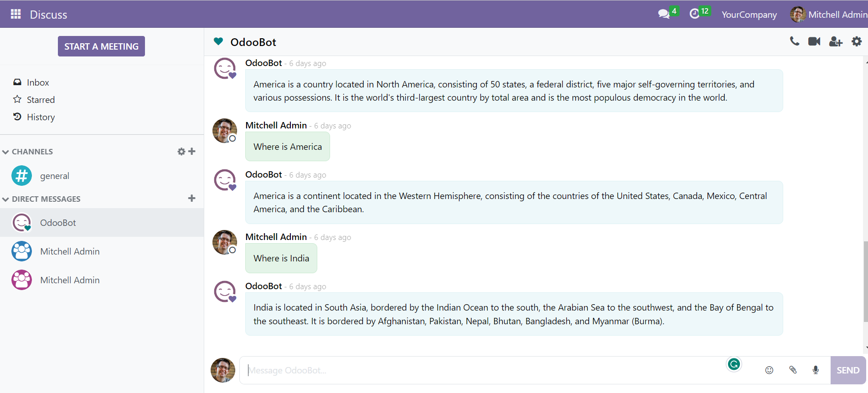Click the attachment paperclip icon
Image resolution: width=868 pixels, height=393 pixels.
point(793,370)
